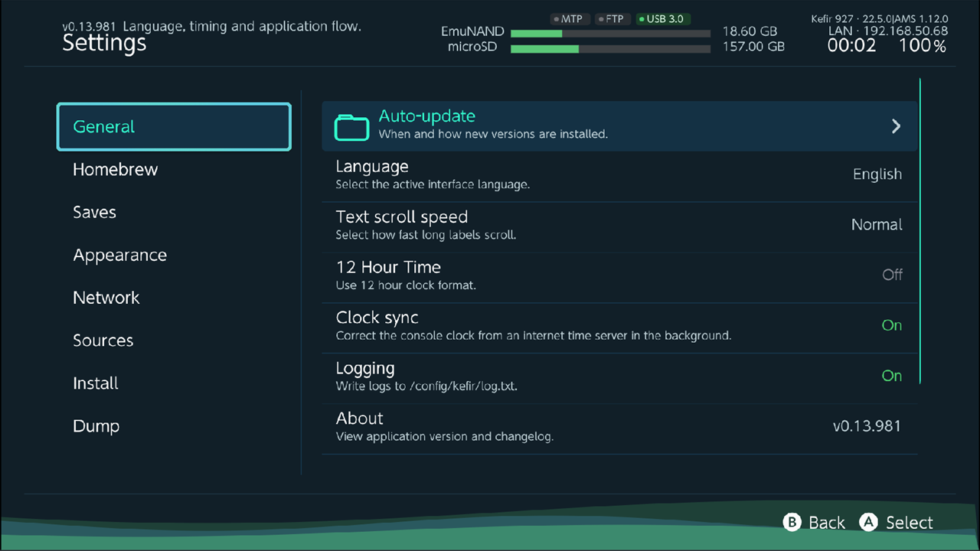The height and width of the screenshot is (551, 980).
Task: Click 'Select the active interface language.' description
Action: pyautogui.click(x=433, y=184)
